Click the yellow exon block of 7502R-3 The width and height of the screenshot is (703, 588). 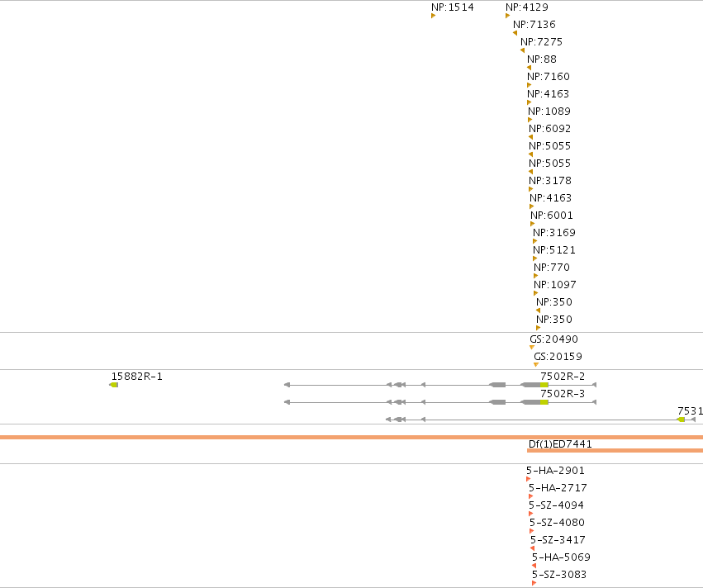coord(544,402)
